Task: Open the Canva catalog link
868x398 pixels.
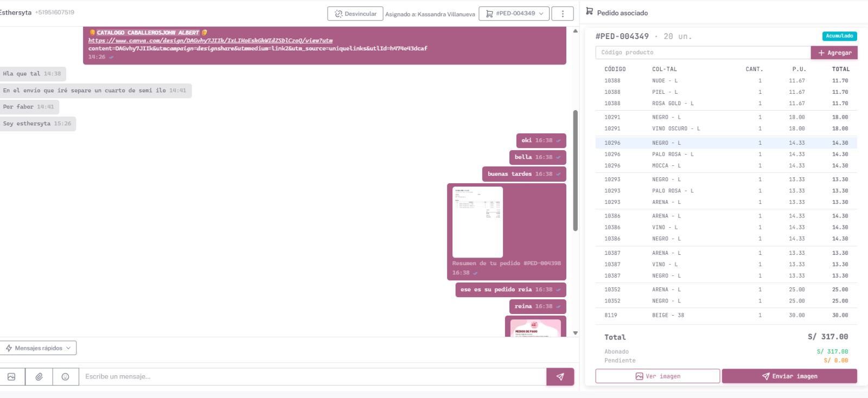Action: coord(210,41)
